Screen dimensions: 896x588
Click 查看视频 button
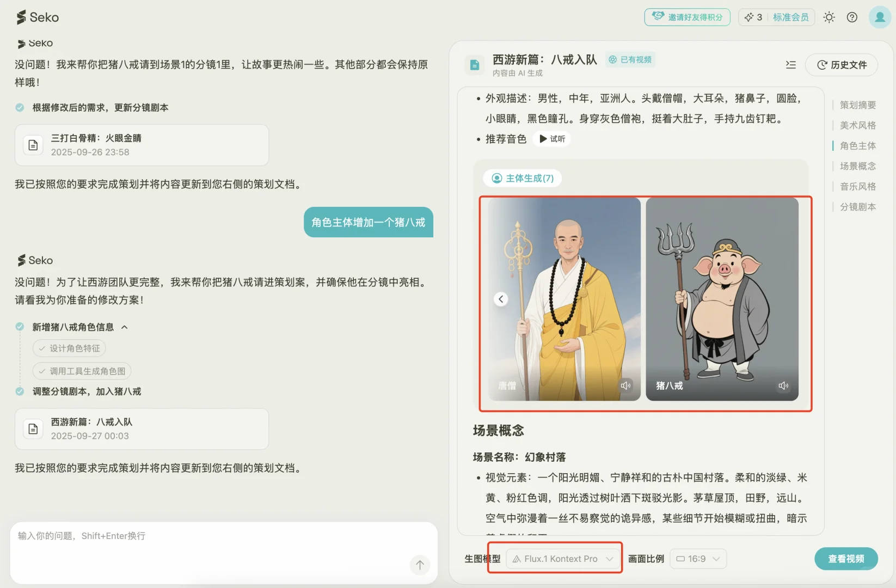(x=846, y=559)
